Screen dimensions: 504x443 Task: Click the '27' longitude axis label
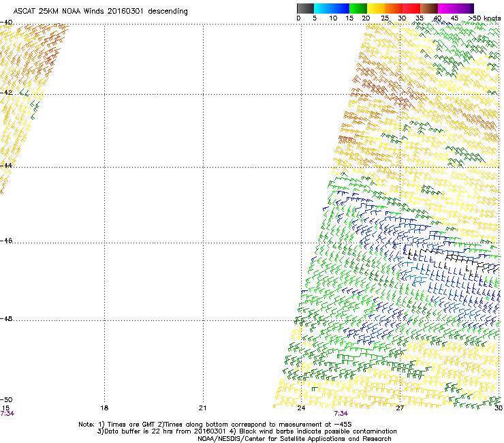pos(400,408)
